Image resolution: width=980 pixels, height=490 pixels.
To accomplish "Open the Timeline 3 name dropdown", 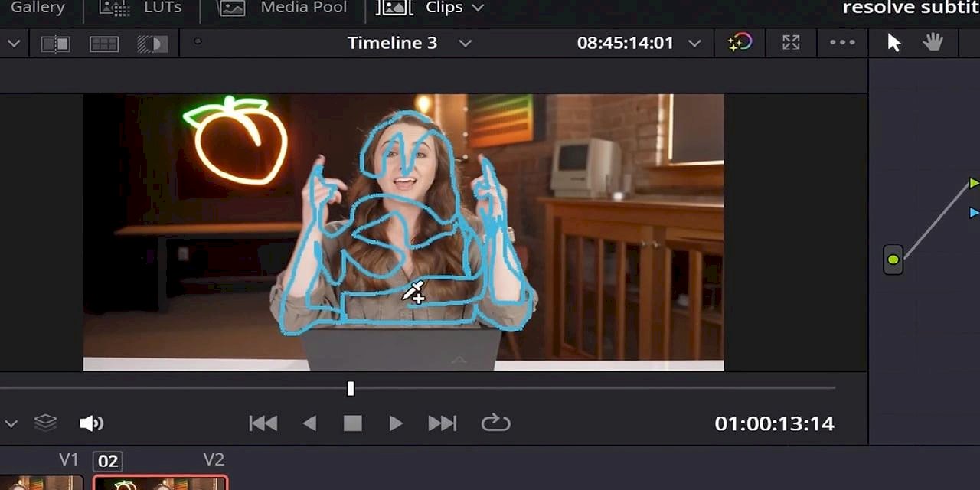I will pyautogui.click(x=465, y=44).
